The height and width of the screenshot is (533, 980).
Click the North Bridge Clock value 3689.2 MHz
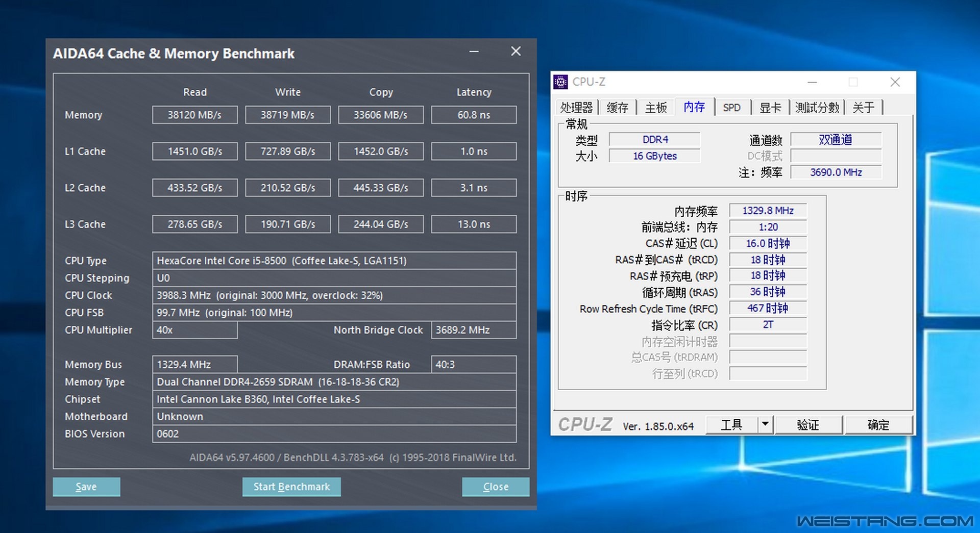(x=474, y=330)
